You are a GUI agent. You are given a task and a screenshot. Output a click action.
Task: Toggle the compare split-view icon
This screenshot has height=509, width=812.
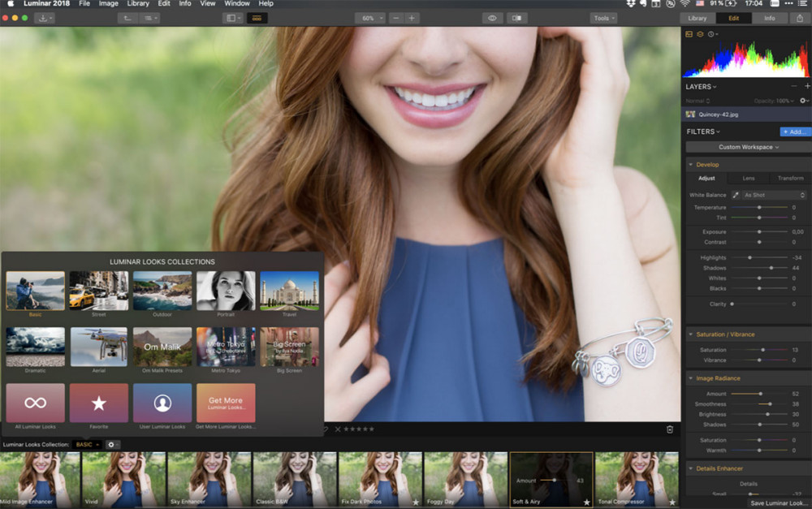click(x=516, y=18)
